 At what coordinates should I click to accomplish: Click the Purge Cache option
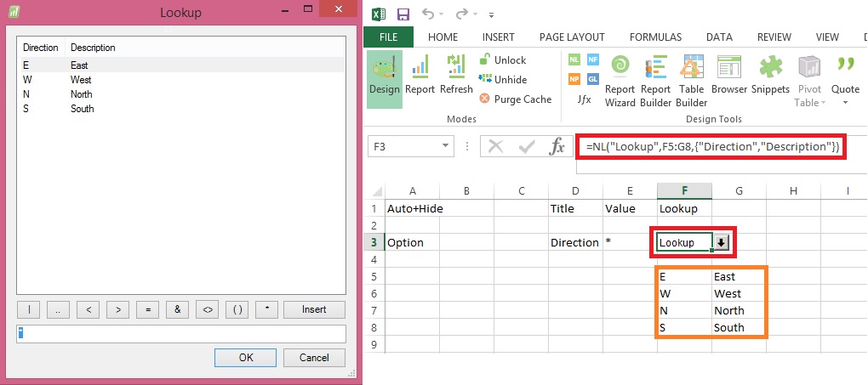(x=516, y=99)
